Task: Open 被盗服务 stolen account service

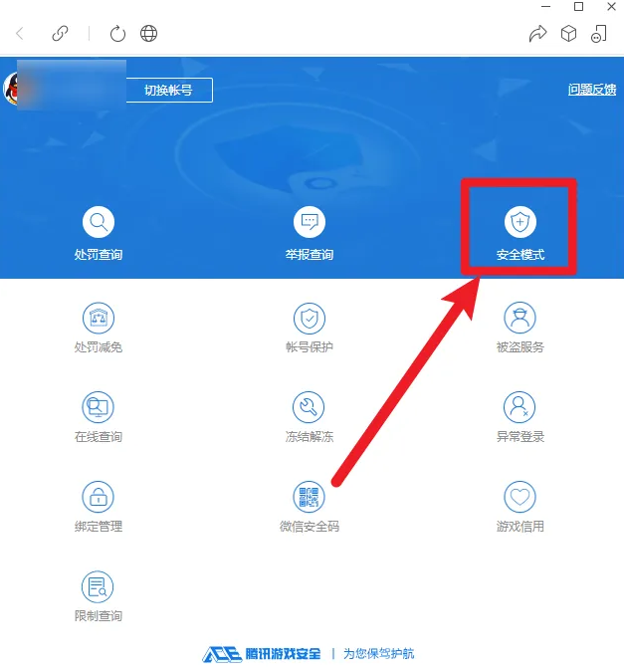Action: tap(520, 319)
